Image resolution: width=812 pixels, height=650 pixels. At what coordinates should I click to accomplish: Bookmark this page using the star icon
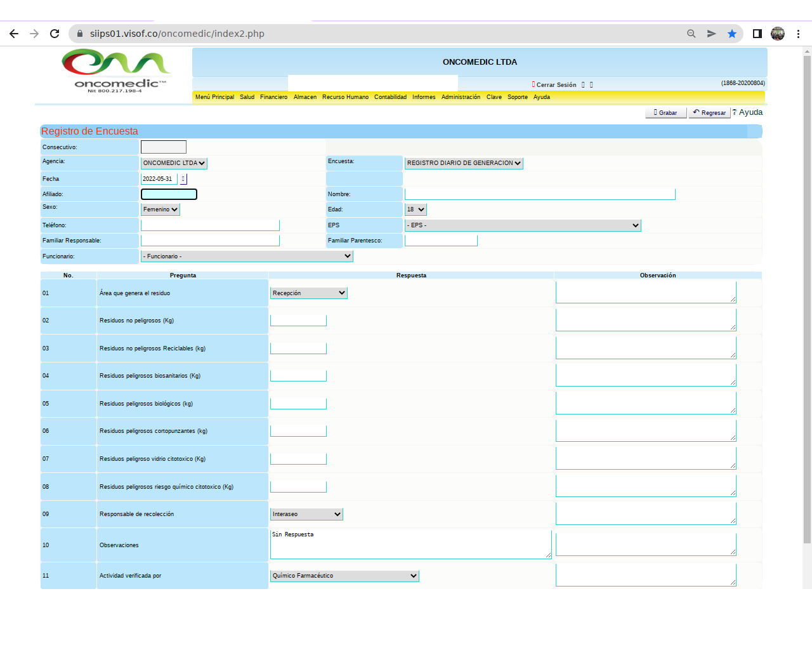[x=732, y=34]
